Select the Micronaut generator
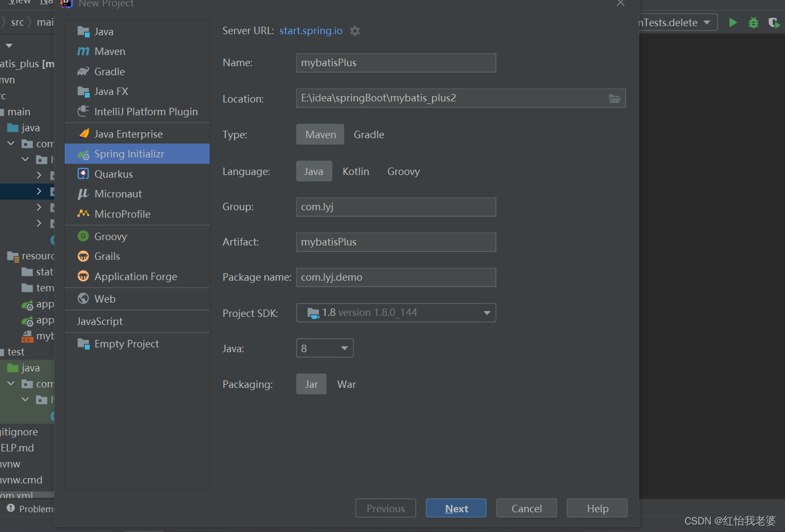 pos(137,194)
